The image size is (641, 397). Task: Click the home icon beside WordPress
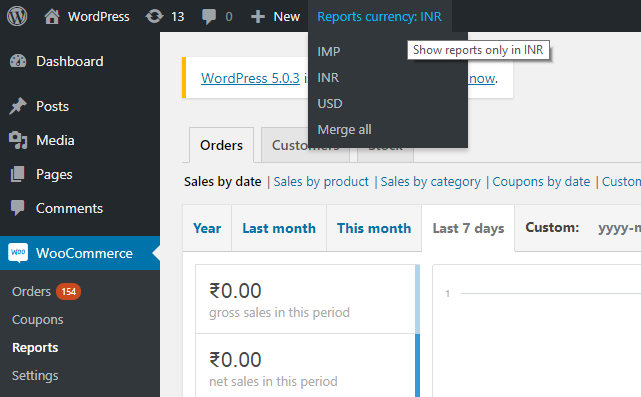tap(52, 16)
